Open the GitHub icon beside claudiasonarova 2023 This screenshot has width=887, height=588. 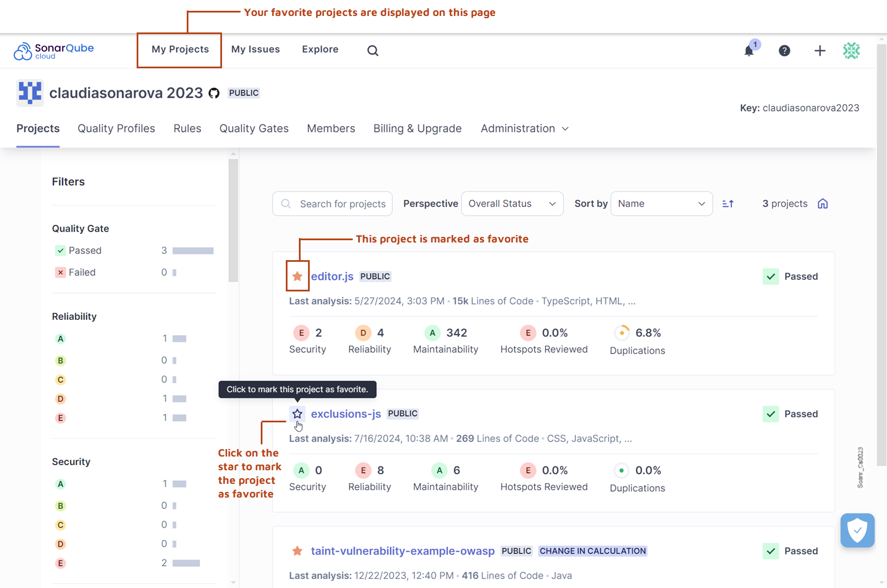pyautogui.click(x=214, y=93)
